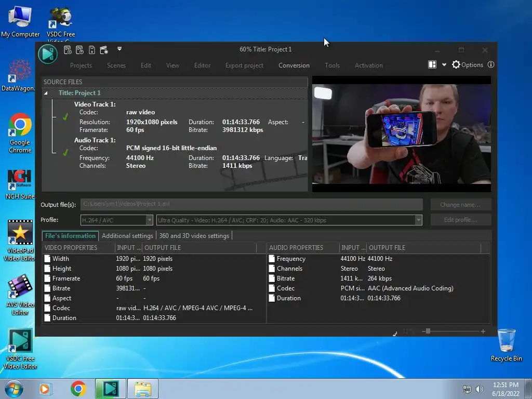Switch to Export project tab

point(244,65)
